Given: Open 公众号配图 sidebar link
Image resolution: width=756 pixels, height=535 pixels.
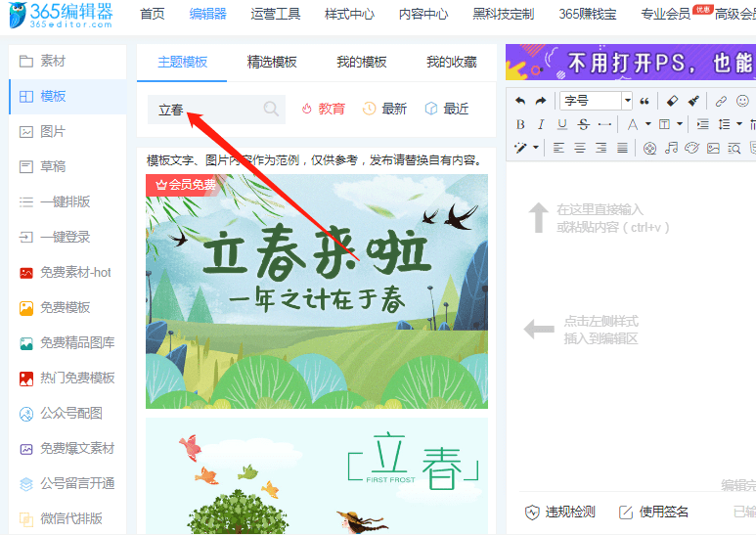Looking at the screenshot, I should 67,413.
